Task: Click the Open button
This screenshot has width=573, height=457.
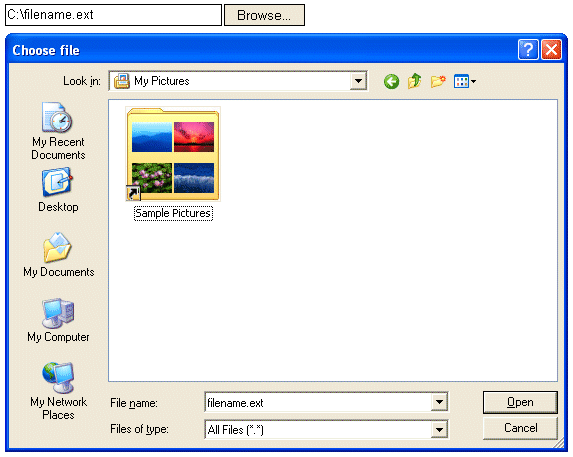Action: coord(520,402)
